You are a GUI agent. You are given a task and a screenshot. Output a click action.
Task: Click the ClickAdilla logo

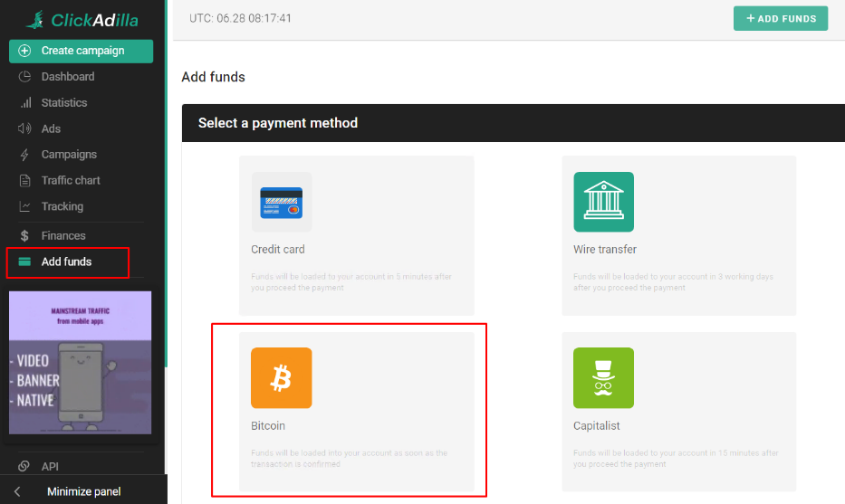click(x=82, y=21)
